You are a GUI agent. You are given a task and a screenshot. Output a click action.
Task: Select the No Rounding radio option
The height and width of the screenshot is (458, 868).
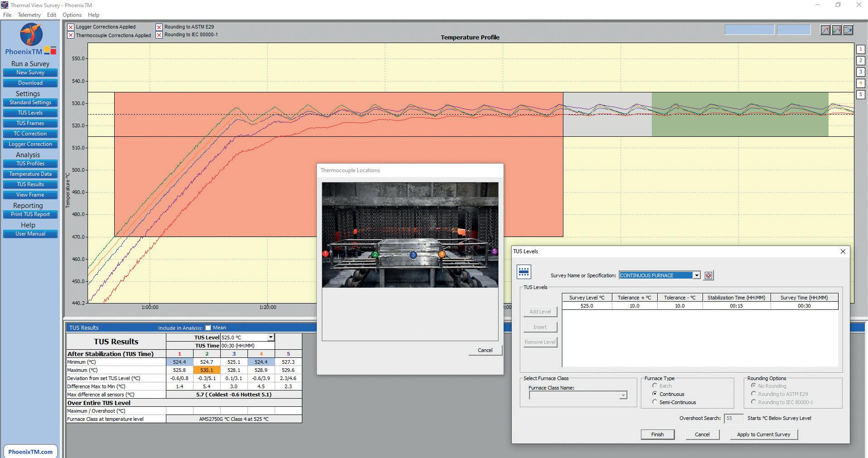pyautogui.click(x=753, y=386)
